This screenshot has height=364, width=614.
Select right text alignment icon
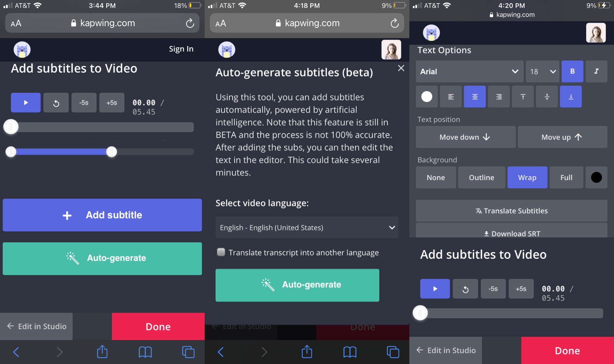click(499, 97)
